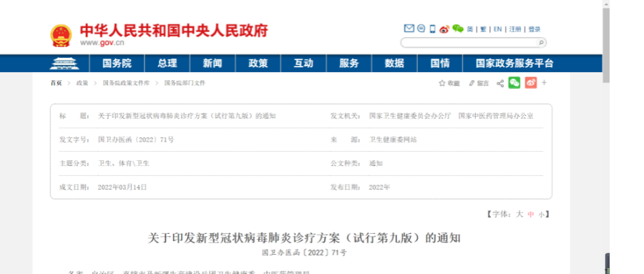Image resolution: width=644 pixels, height=274 pixels.
Task: Focus the site search input field
Action: tap(469, 42)
